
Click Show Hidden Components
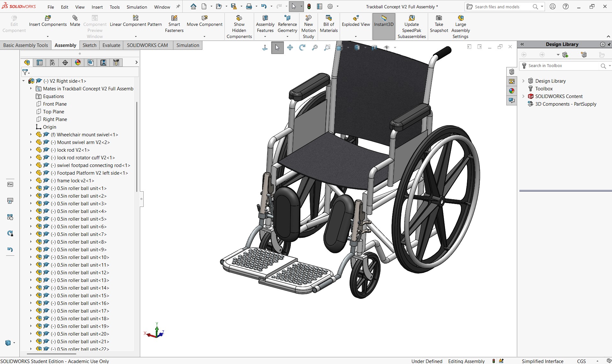pos(239,27)
